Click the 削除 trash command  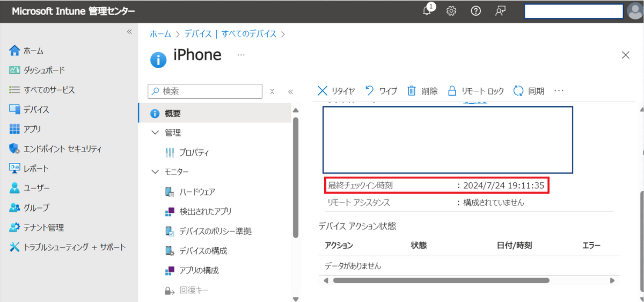(422, 91)
